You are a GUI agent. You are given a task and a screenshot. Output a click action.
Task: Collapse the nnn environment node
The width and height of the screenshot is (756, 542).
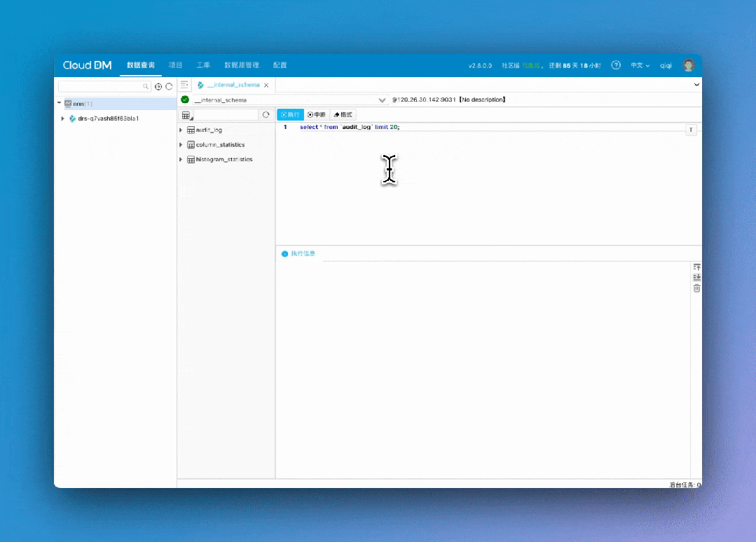click(x=60, y=103)
